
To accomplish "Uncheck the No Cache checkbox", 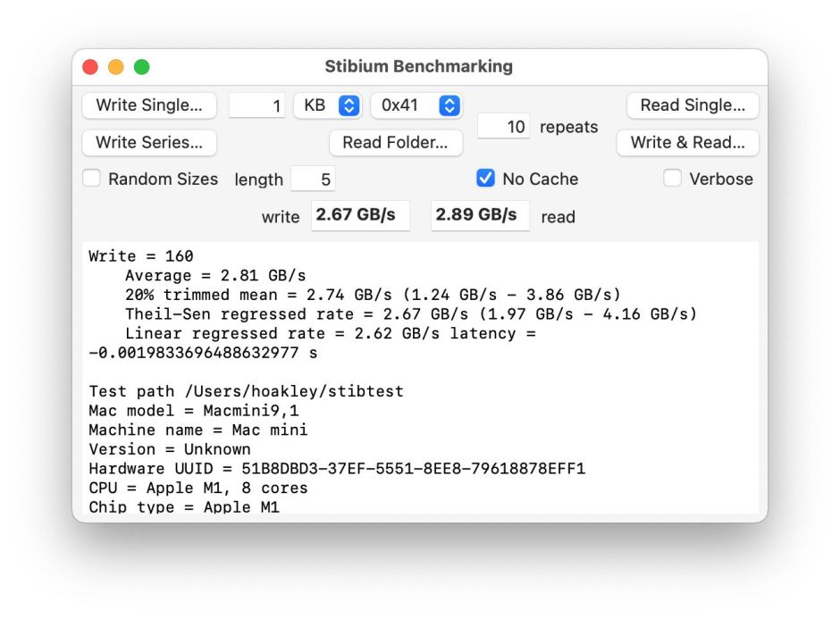I will point(485,179).
